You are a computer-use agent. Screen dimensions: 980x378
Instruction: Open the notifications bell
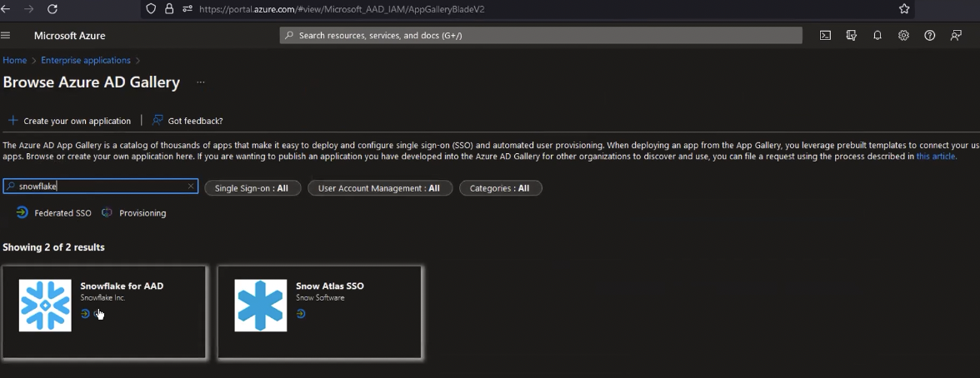[x=877, y=36]
